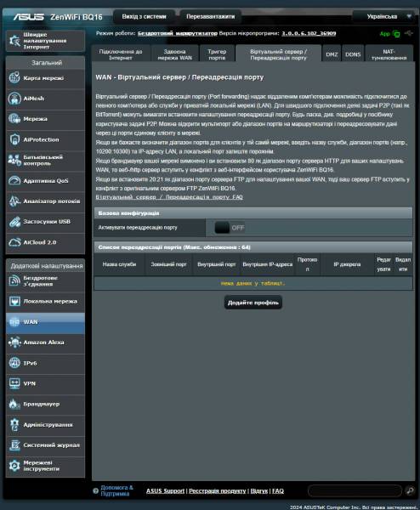The width and height of the screenshot is (420, 510).
Task: Toggle the port forwarding OFF switch
Action: (x=230, y=228)
